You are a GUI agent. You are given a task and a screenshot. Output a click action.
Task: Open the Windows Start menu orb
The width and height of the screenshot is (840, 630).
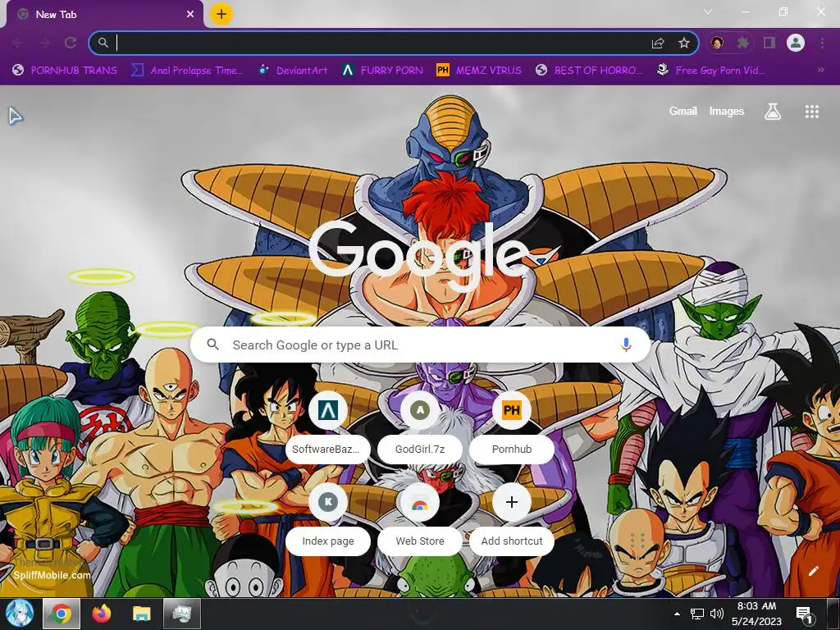(x=20, y=614)
